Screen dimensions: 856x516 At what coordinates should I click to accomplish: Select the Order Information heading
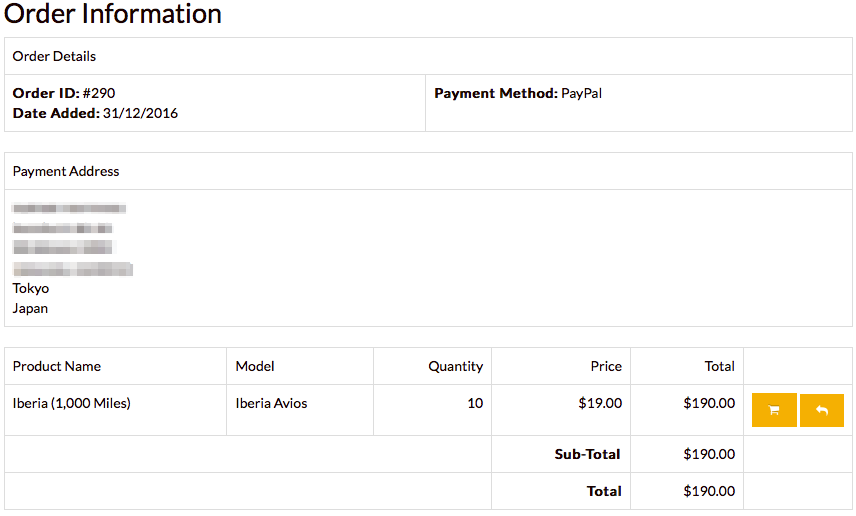(112, 13)
